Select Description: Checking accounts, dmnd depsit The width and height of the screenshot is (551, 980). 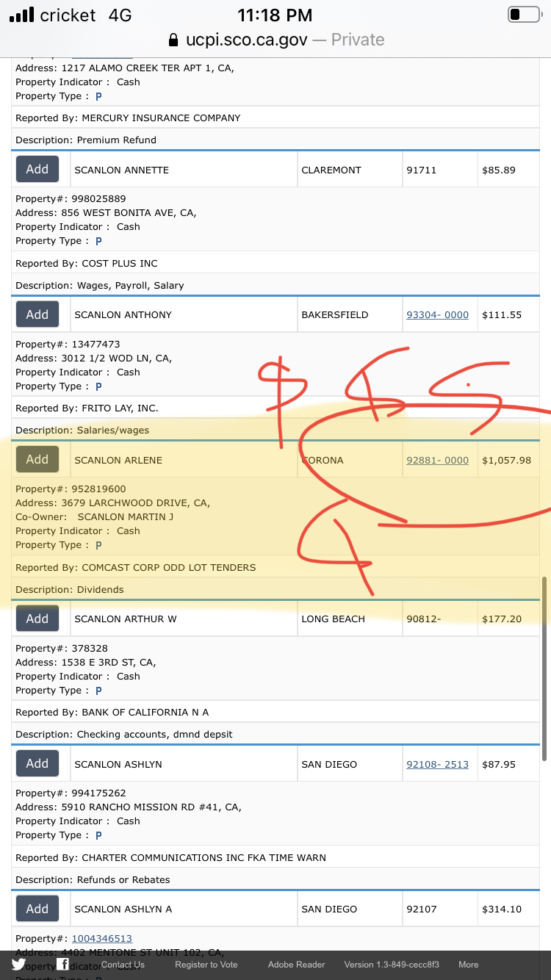click(124, 734)
